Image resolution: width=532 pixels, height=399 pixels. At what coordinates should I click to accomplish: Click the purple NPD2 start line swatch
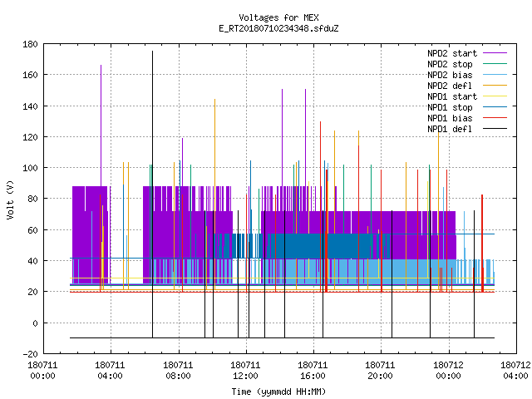point(495,53)
